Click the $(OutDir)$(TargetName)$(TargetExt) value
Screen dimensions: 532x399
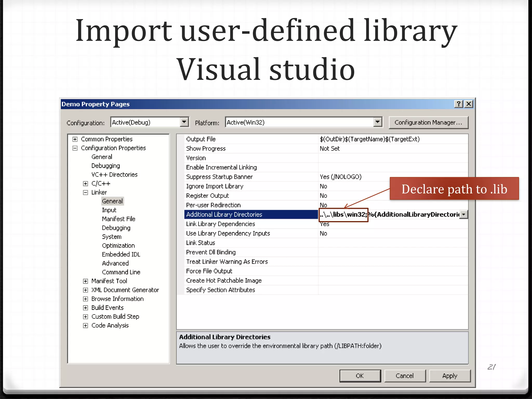tap(370, 139)
